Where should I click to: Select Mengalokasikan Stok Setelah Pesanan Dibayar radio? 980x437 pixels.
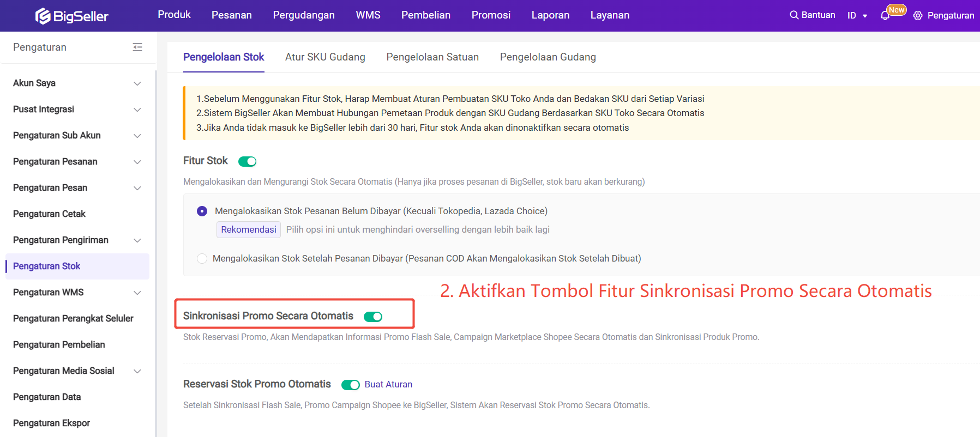click(202, 258)
